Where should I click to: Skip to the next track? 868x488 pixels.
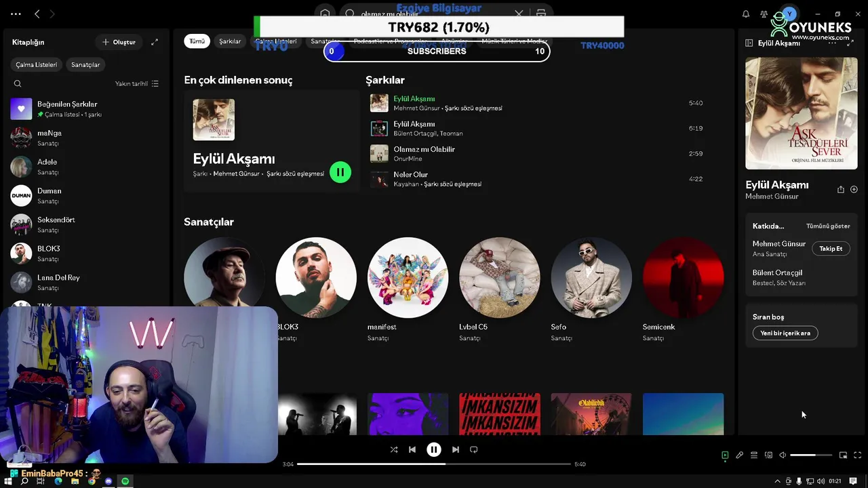tap(456, 449)
